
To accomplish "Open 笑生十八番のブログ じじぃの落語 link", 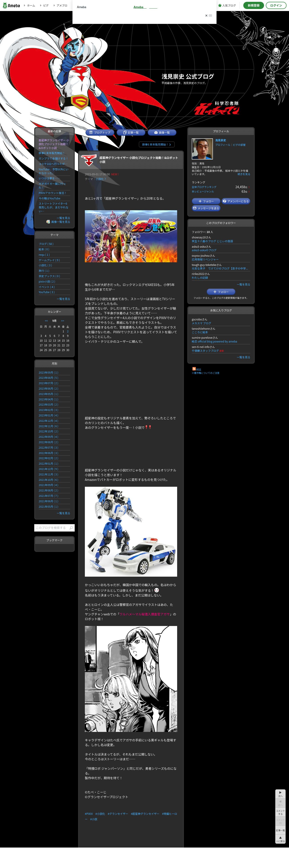I will pos(212,241).
